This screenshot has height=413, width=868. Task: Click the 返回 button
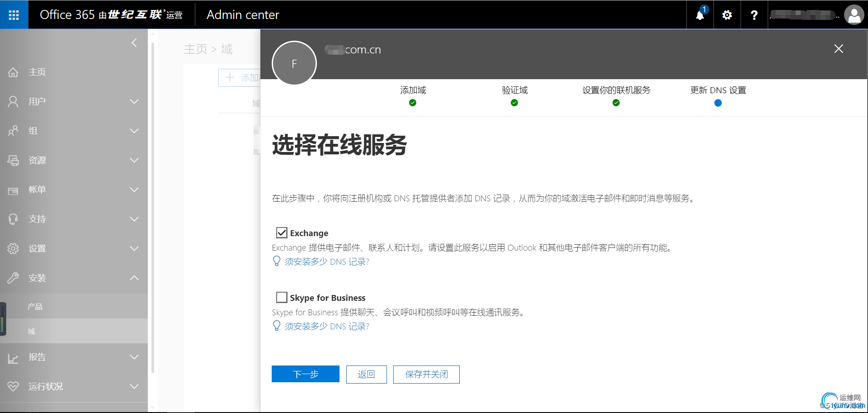point(367,375)
